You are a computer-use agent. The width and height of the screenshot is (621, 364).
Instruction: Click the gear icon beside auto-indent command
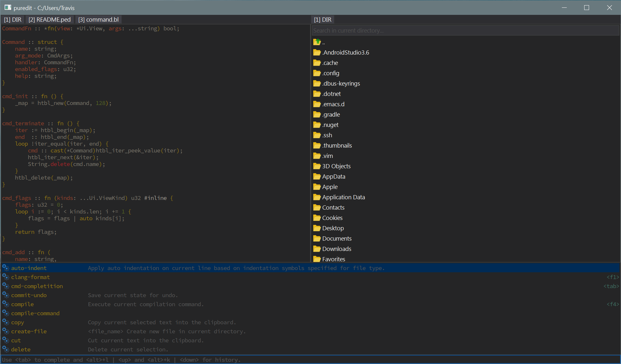pyautogui.click(x=5, y=268)
